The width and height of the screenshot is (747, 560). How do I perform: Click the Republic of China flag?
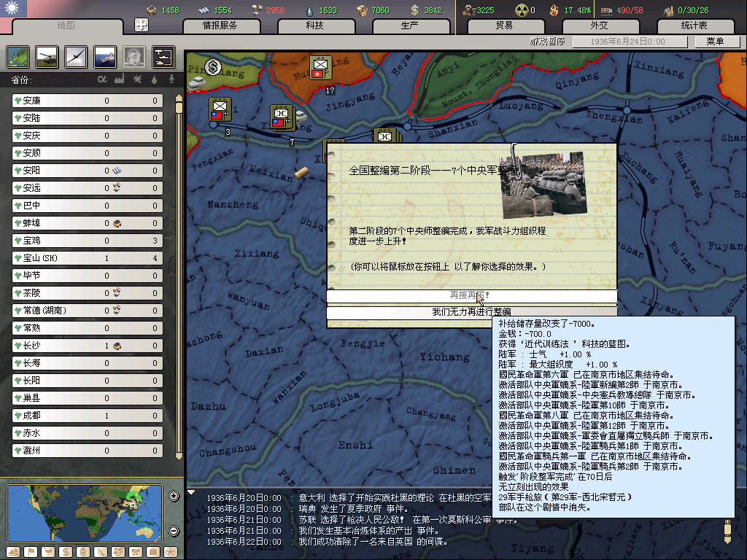[13, 9]
